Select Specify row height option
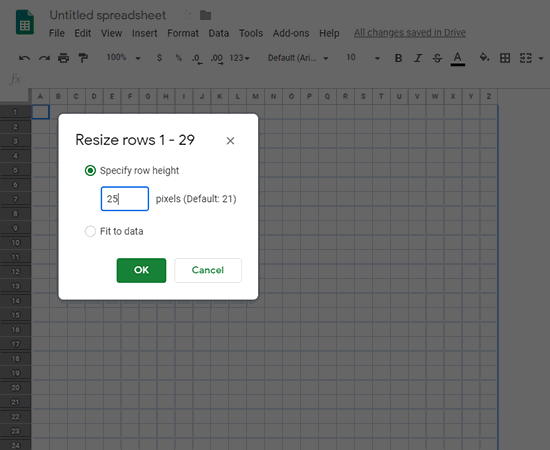The width and height of the screenshot is (550, 450). pyautogui.click(x=90, y=170)
